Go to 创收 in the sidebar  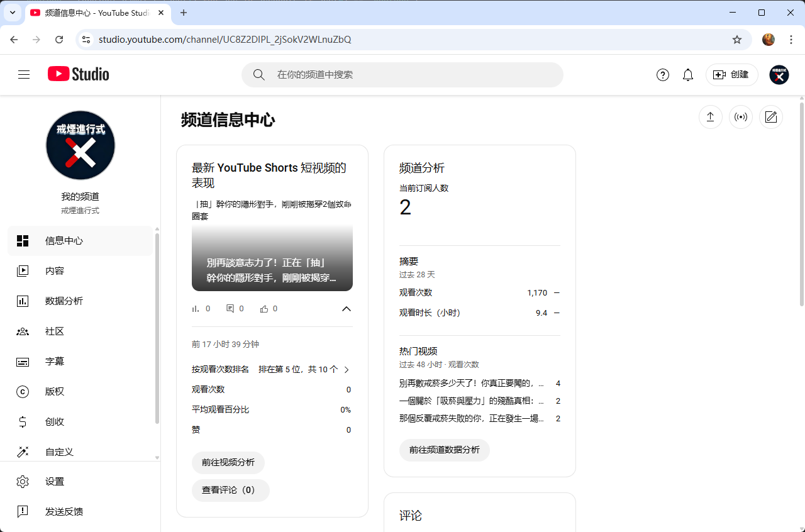55,422
